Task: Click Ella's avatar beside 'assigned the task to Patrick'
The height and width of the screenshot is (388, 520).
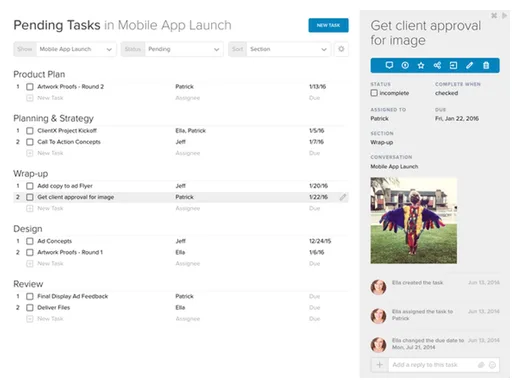Action: 378,316
